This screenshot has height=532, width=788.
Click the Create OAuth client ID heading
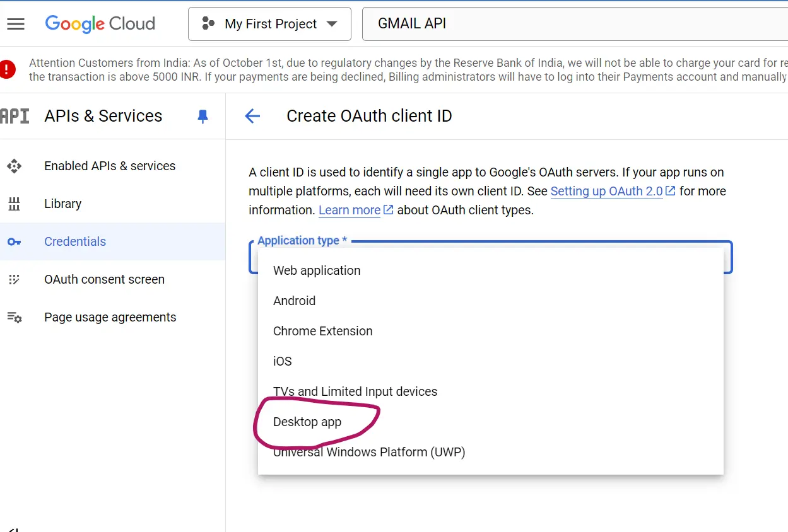click(x=369, y=116)
